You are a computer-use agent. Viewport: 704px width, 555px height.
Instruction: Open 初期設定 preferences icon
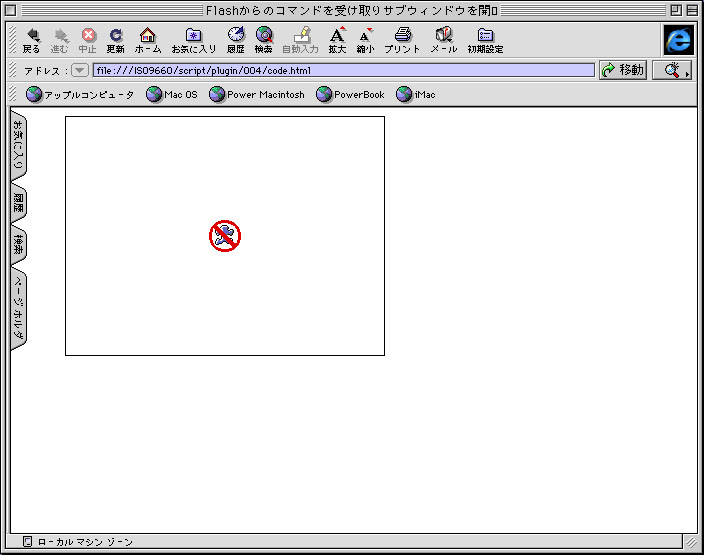[x=485, y=40]
